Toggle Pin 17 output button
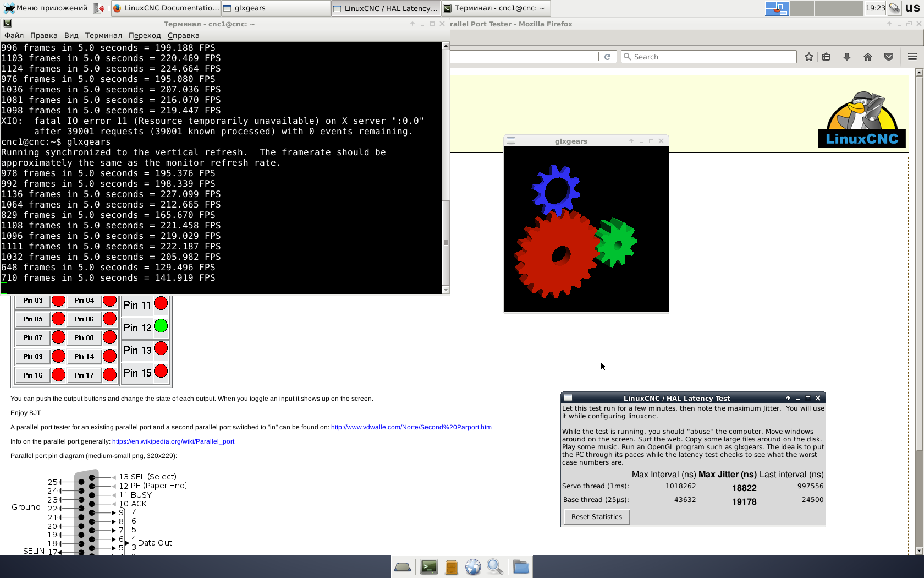 (84, 375)
